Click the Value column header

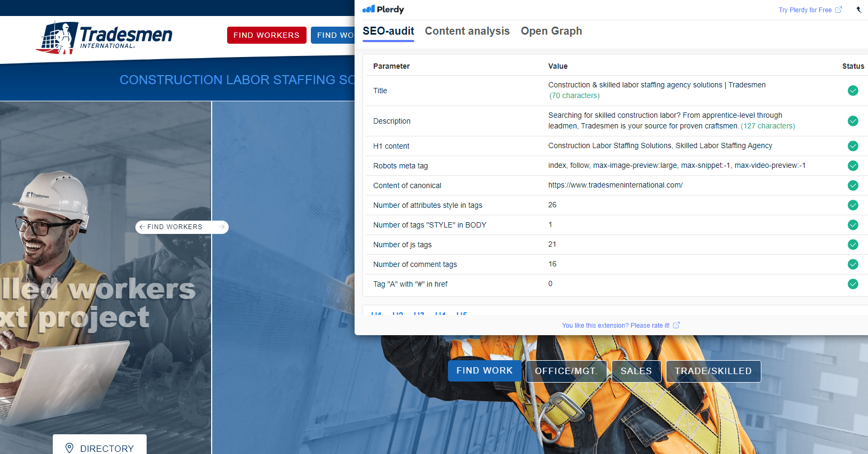[x=558, y=66]
